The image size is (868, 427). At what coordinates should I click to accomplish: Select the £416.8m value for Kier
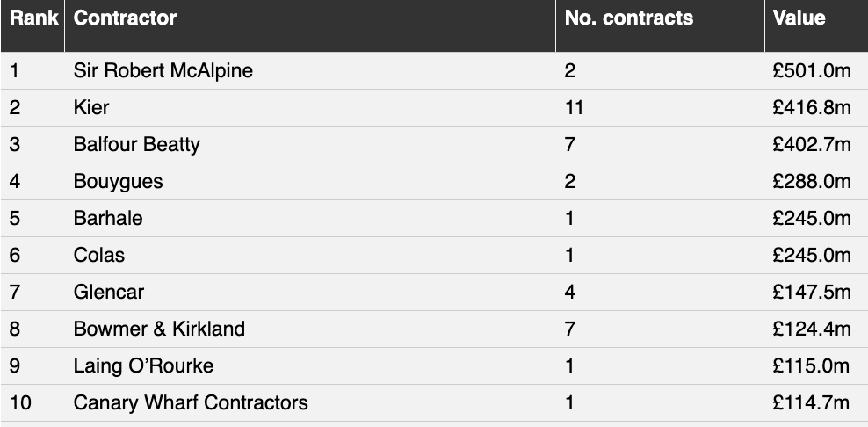(812, 107)
